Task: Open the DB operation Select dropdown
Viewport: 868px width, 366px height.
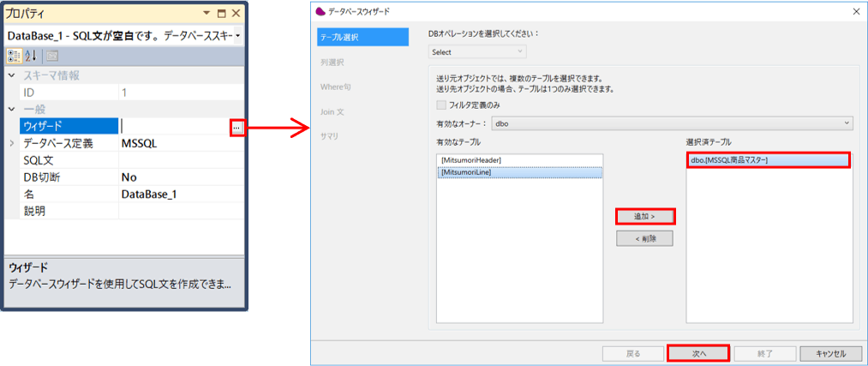Action: click(x=478, y=52)
